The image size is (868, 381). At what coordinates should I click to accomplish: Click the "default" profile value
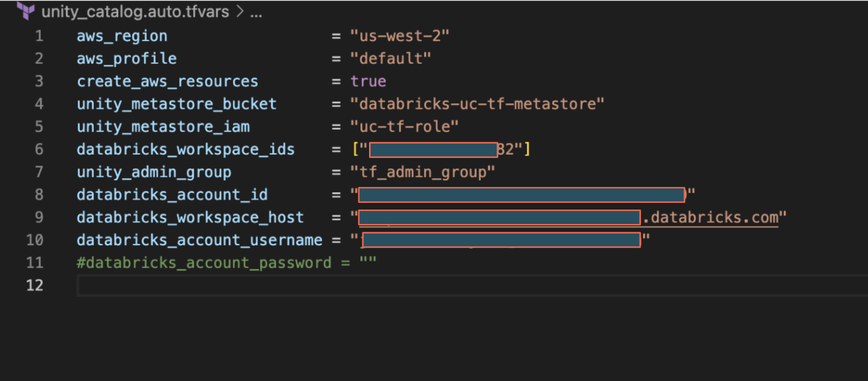tap(390, 59)
